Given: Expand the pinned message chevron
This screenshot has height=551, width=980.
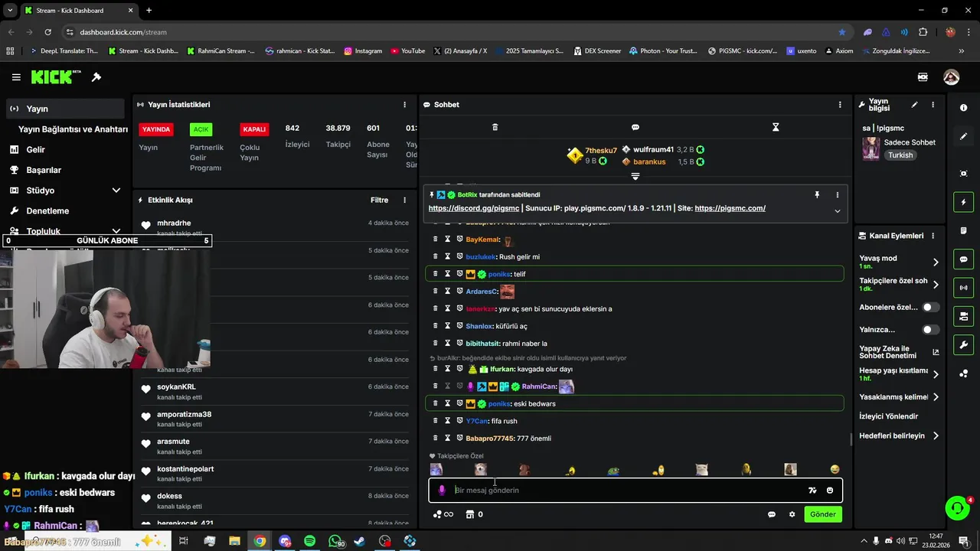Looking at the screenshot, I should click(837, 211).
